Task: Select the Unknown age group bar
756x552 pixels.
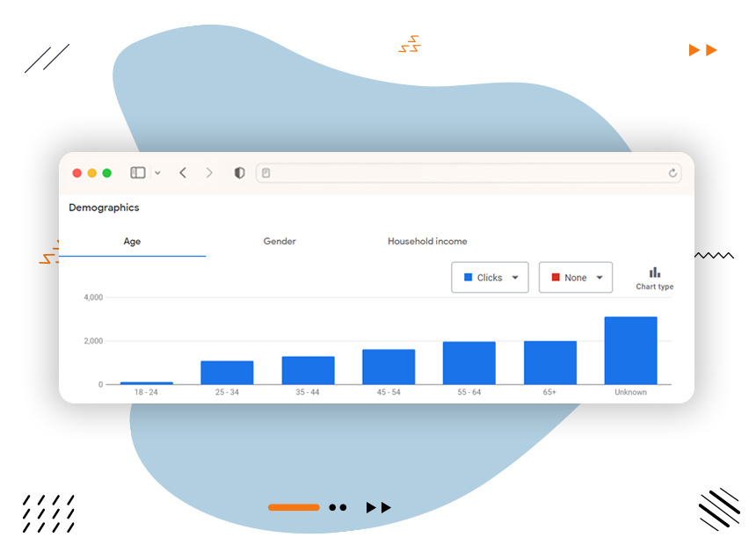Action: pyautogui.click(x=630, y=351)
